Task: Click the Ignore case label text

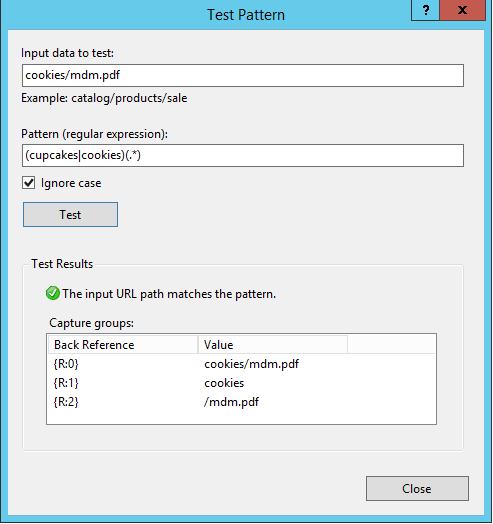Action: click(71, 183)
